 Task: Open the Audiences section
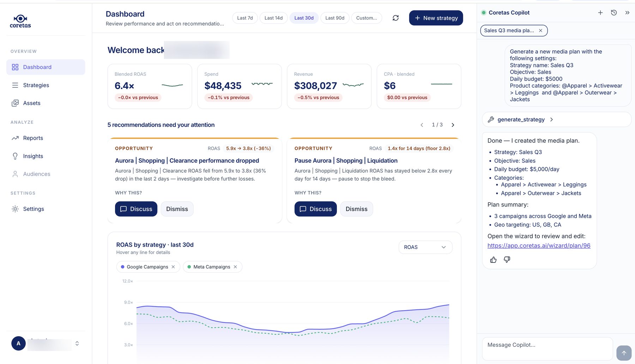coord(46,174)
